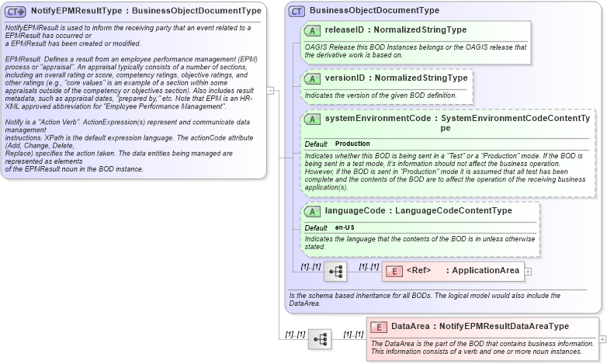Click Default value en-US
607x364 pixels.
[345, 227]
